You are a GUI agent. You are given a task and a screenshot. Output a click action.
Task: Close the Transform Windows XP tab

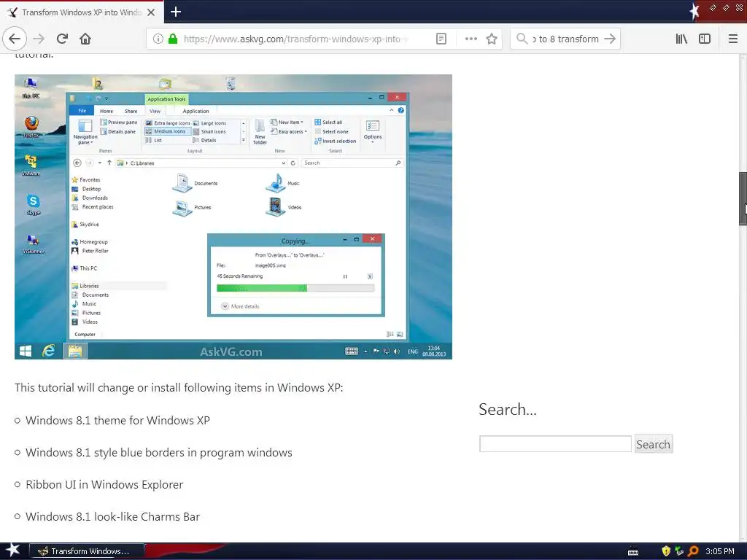(151, 12)
